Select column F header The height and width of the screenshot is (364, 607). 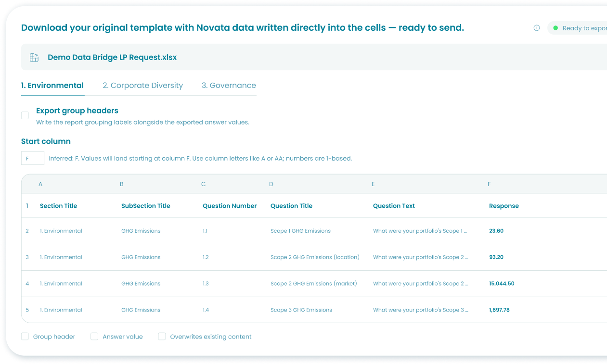(x=489, y=184)
